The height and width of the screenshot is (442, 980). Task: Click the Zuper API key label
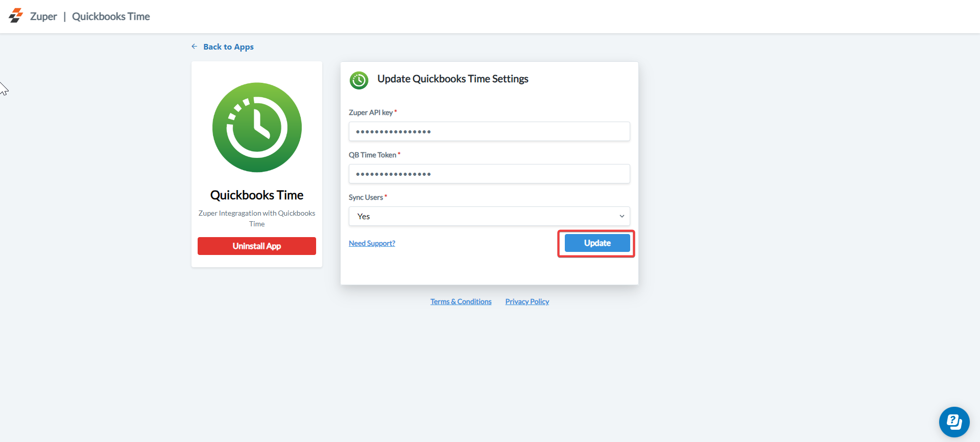371,112
